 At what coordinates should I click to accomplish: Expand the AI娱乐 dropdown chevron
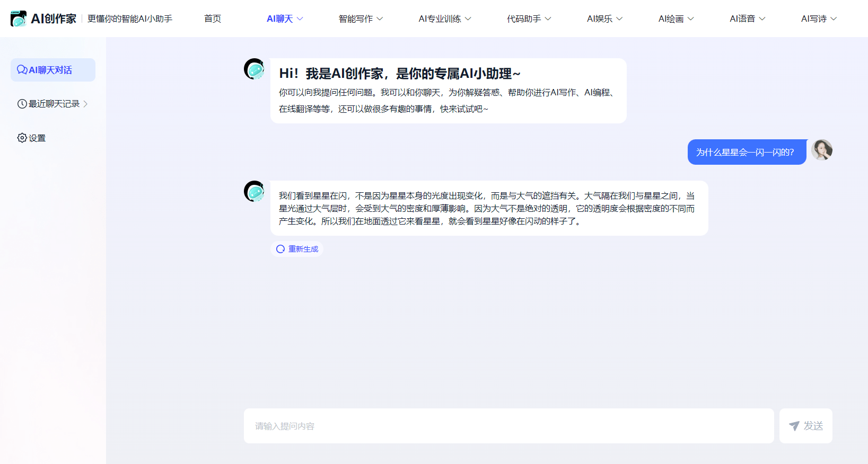[619, 19]
